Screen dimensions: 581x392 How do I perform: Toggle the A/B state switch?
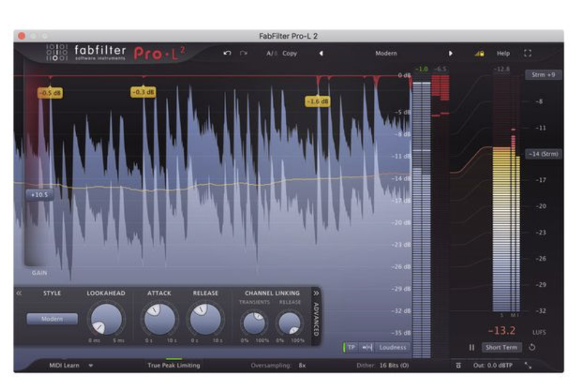click(x=272, y=53)
